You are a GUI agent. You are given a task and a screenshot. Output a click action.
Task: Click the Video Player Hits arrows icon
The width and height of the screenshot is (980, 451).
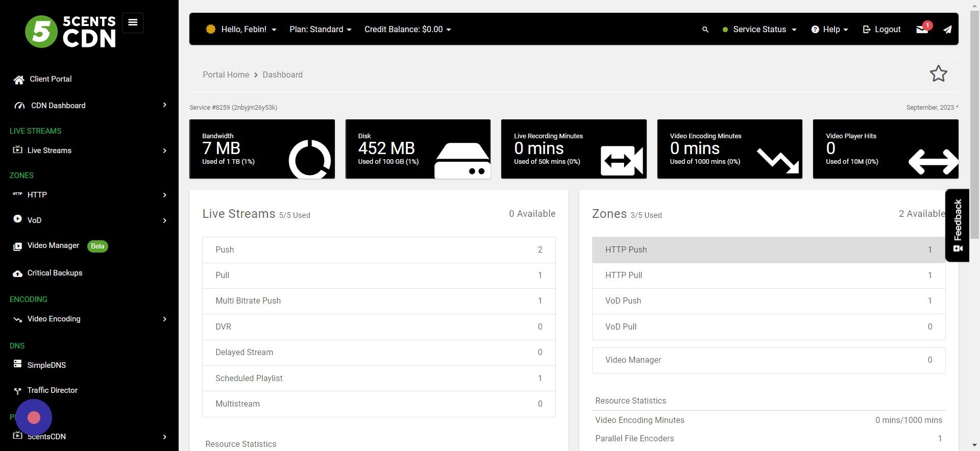[x=934, y=162]
